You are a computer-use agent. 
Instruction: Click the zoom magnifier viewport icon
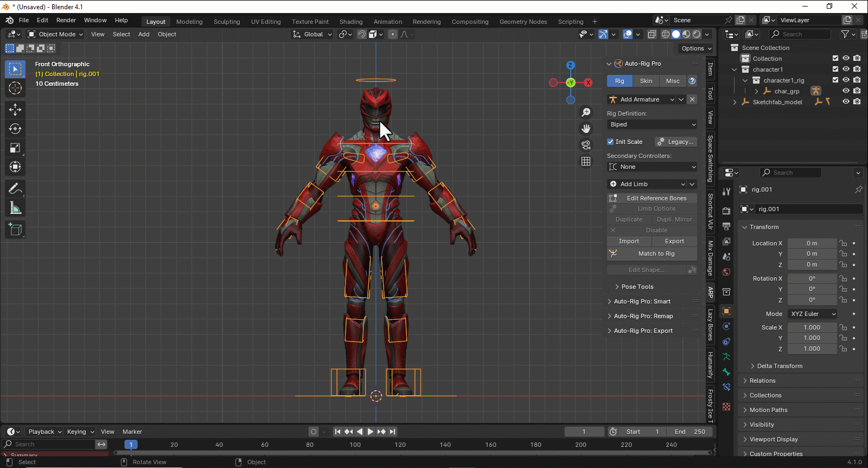(586, 112)
